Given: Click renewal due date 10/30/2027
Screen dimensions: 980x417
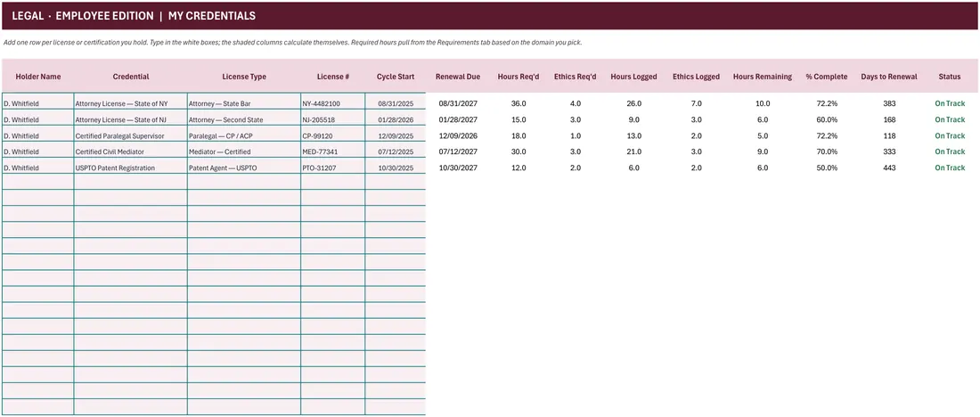Looking at the screenshot, I should pyautogui.click(x=458, y=168).
